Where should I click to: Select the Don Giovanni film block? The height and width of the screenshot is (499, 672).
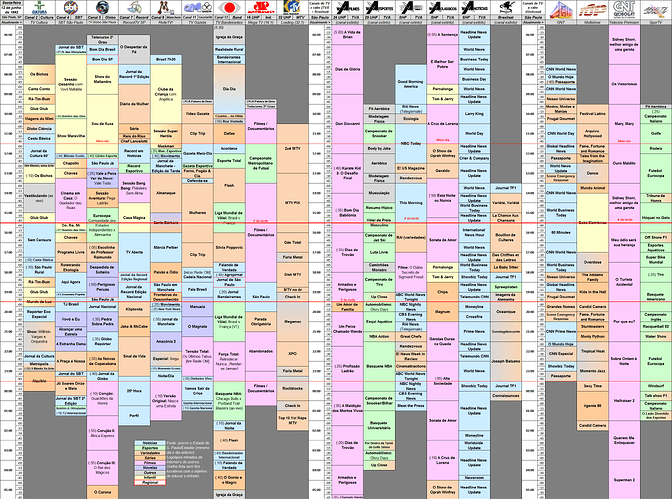click(x=347, y=123)
